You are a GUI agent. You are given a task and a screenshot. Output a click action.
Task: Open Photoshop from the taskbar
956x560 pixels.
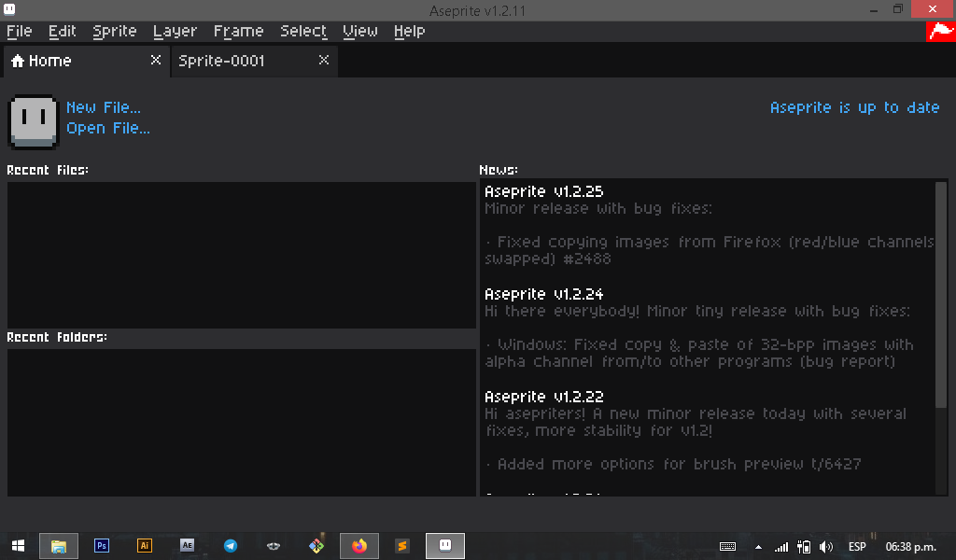coord(102,546)
